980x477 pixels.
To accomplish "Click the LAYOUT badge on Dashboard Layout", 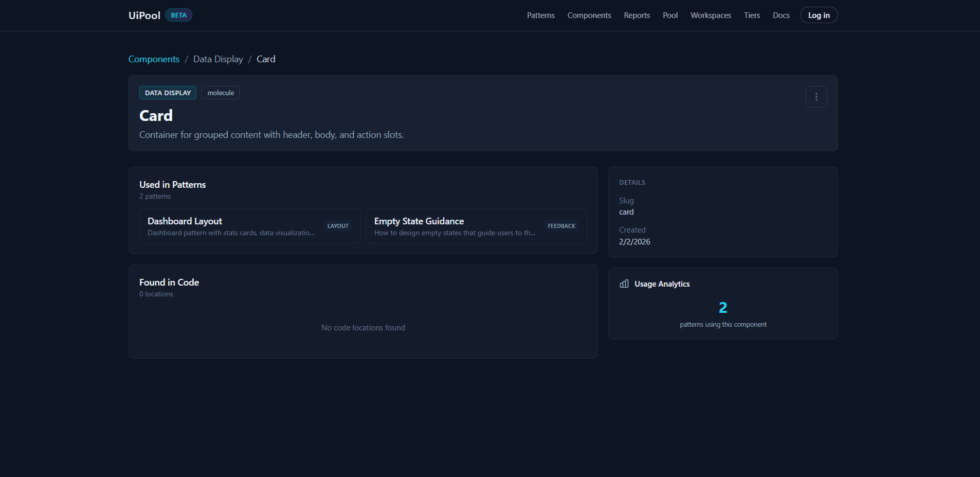I will (338, 226).
